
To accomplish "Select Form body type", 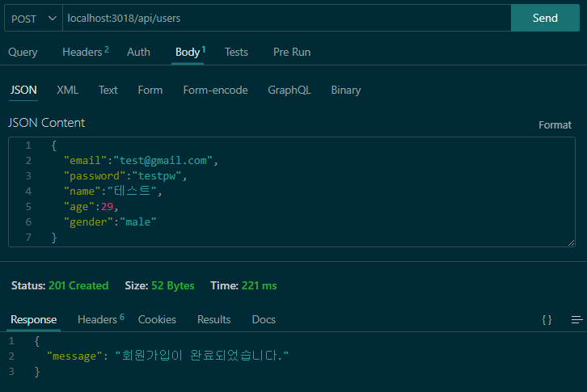I will click(x=150, y=90).
